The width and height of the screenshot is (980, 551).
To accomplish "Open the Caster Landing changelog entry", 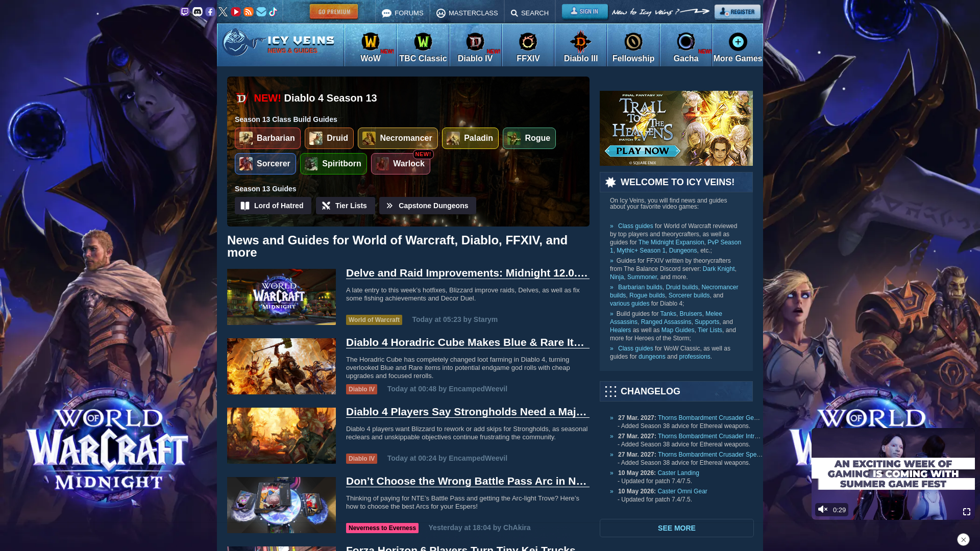I will click(678, 473).
